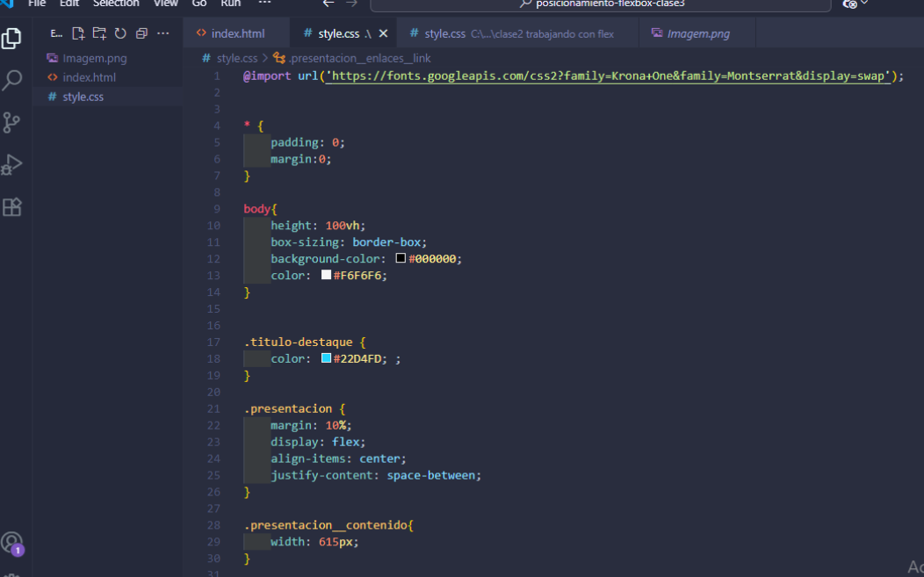This screenshot has width=924, height=577.
Task: Click the .titulo-destaque selector text
Action: point(298,342)
